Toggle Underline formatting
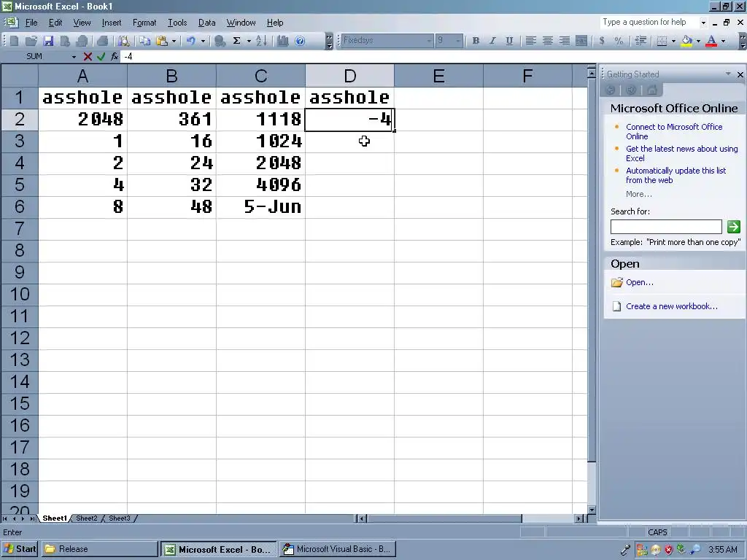This screenshot has width=747, height=560. click(x=509, y=41)
